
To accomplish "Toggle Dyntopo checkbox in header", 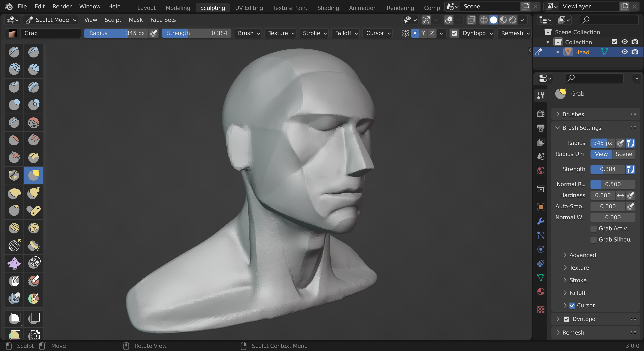I will (454, 33).
